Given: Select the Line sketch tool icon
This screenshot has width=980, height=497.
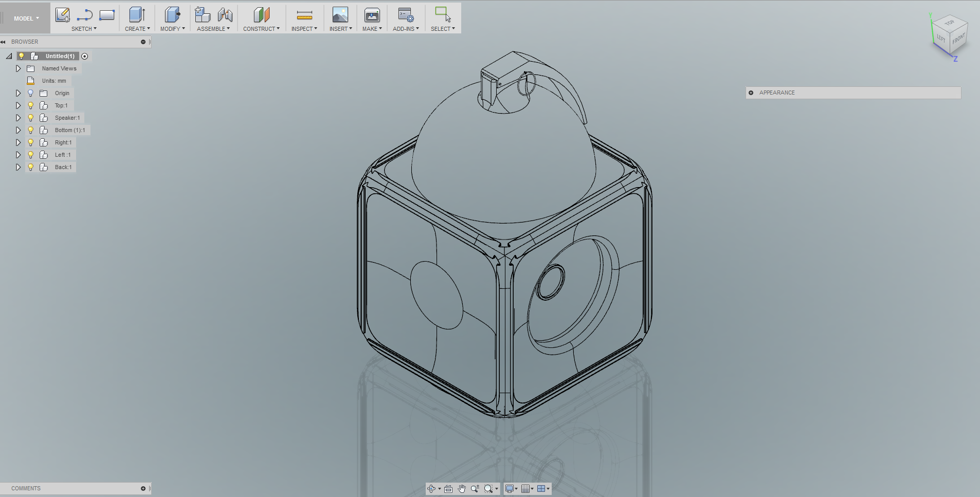Looking at the screenshot, I should coord(84,15).
